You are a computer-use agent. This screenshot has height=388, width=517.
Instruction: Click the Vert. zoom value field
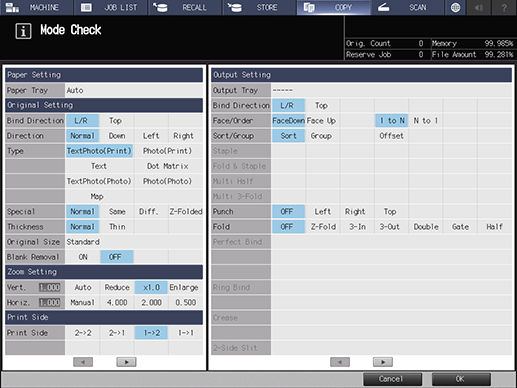tap(50, 287)
